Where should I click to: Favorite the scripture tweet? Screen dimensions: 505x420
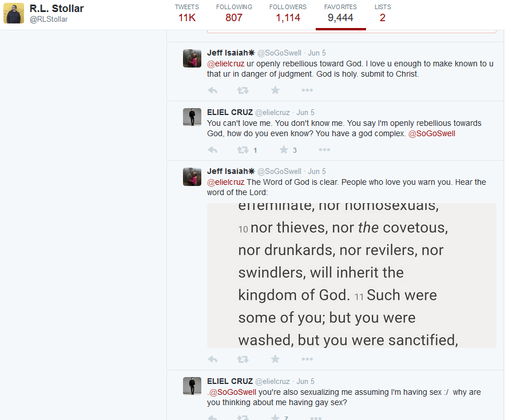275,359
